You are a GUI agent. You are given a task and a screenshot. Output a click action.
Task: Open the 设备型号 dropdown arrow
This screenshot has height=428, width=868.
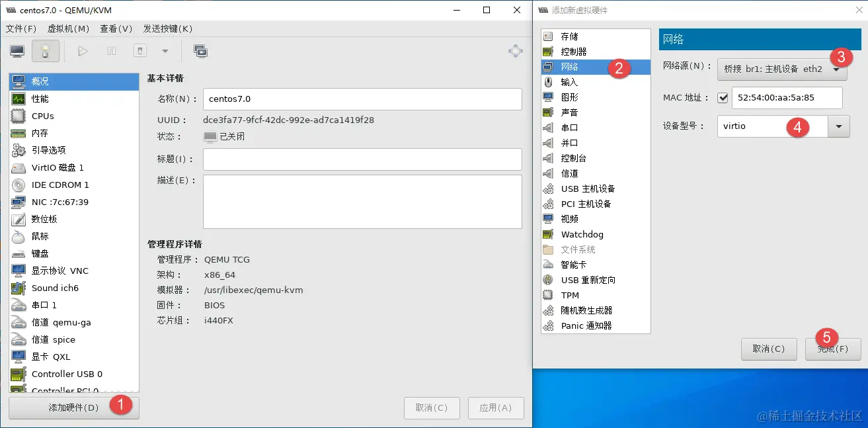coord(839,126)
